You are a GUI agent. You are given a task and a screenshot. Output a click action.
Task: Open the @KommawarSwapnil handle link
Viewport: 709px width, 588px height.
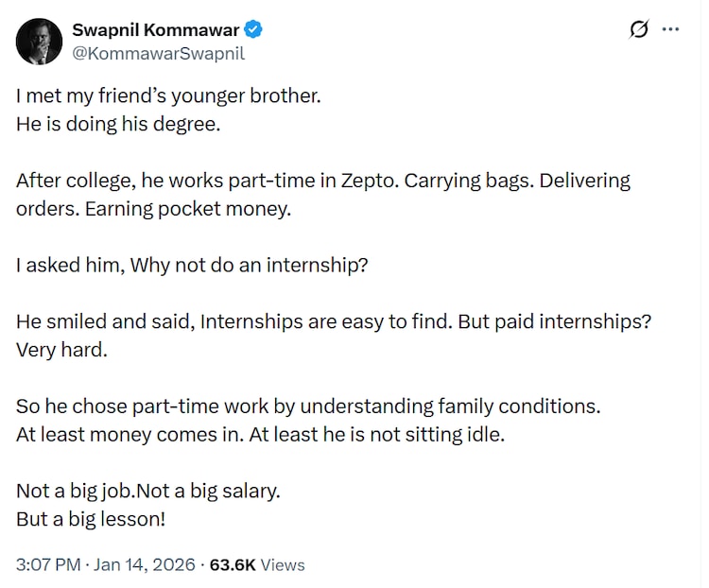click(x=158, y=53)
